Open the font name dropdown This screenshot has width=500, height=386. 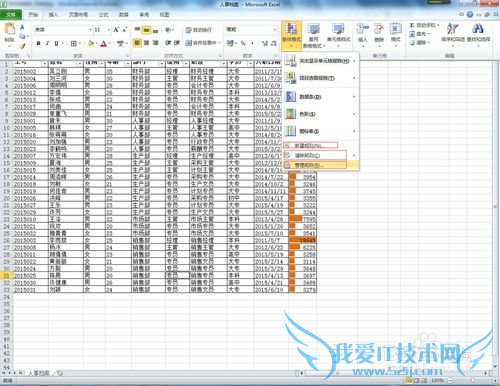90,30
